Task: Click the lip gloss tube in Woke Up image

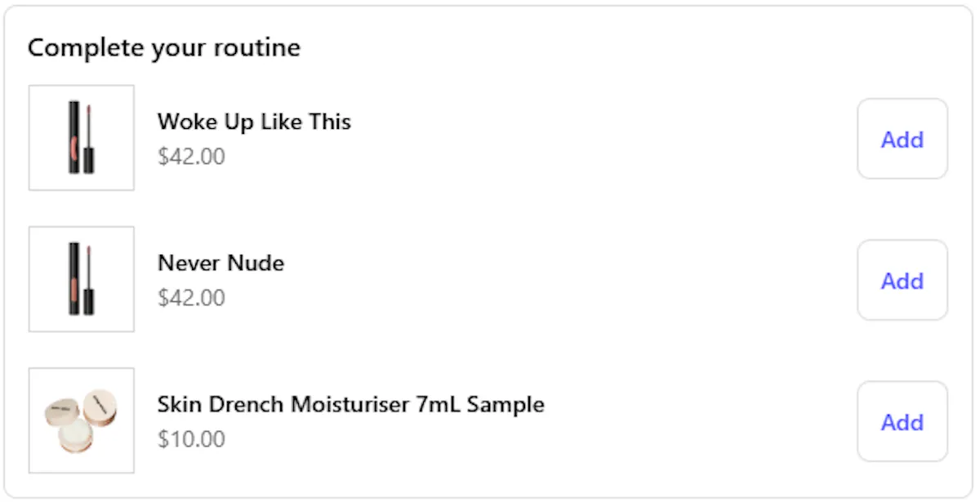Action: tap(74, 138)
